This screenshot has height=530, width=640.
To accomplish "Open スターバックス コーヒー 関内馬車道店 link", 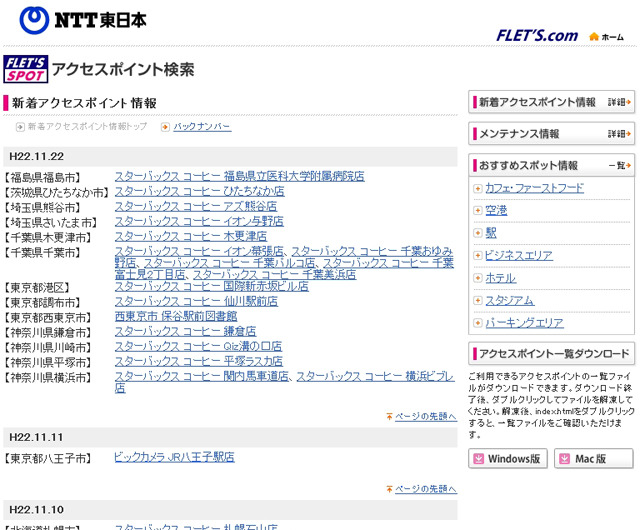I will point(202,376).
